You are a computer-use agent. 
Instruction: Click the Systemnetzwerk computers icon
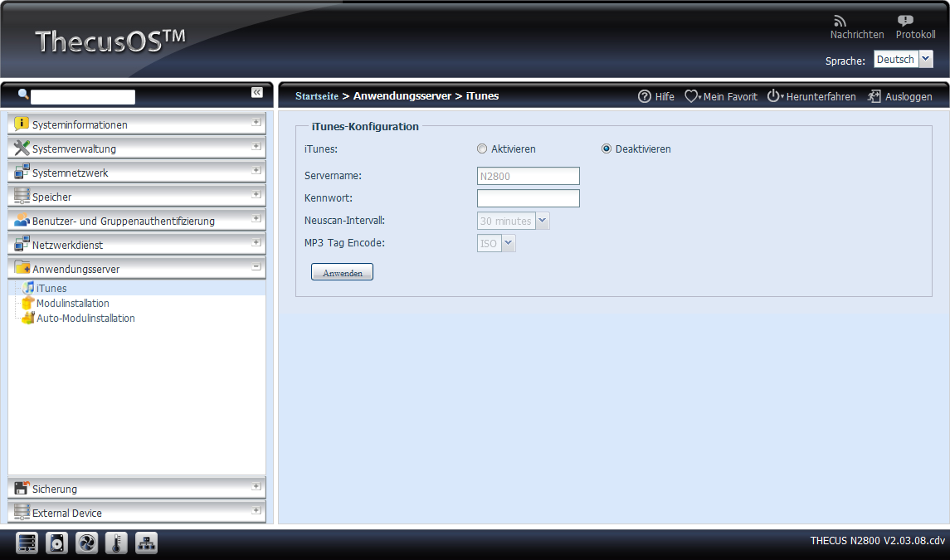click(22, 172)
